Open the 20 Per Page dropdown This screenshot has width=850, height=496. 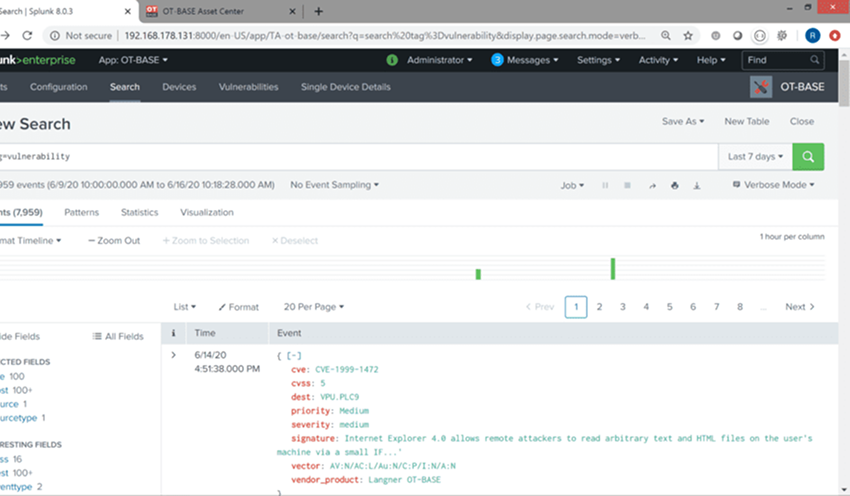[313, 307]
